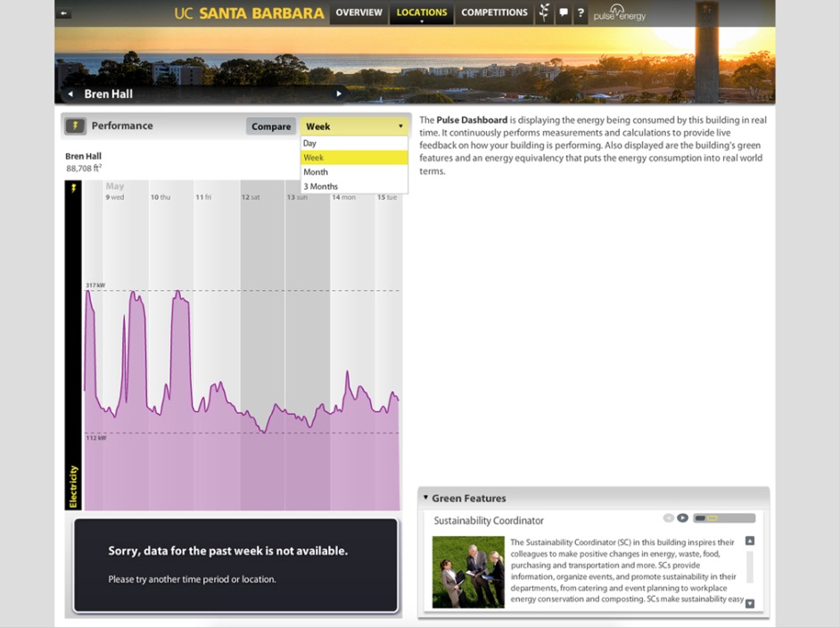The image size is (840, 628).
Task: Select Week from the period list
Action: click(x=354, y=158)
